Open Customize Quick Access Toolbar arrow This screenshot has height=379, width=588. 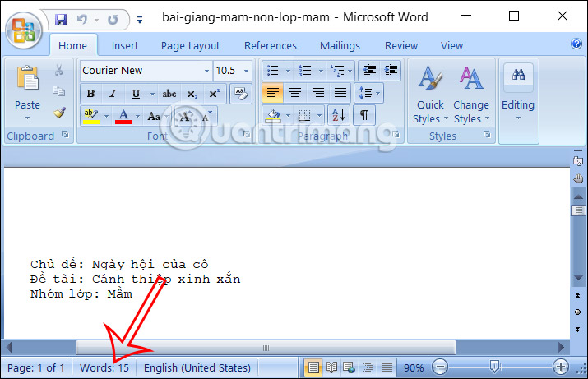(140, 20)
